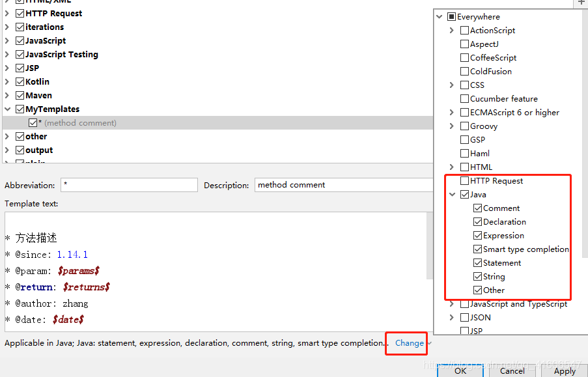Uncheck the Java Comment context

coord(477,208)
